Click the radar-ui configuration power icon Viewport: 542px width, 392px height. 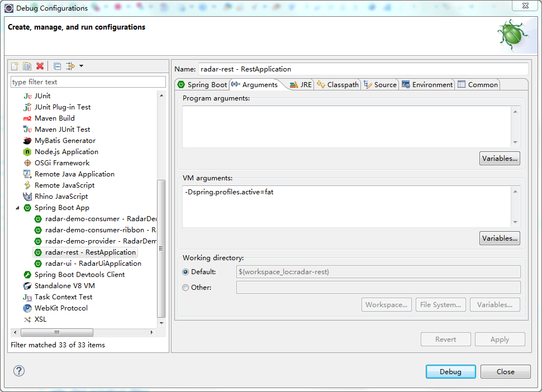(38, 264)
